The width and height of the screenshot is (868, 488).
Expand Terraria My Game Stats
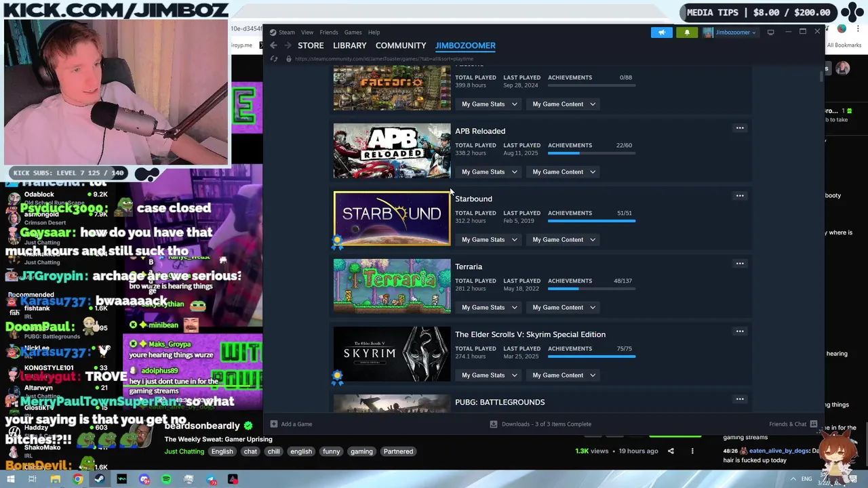click(489, 307)
